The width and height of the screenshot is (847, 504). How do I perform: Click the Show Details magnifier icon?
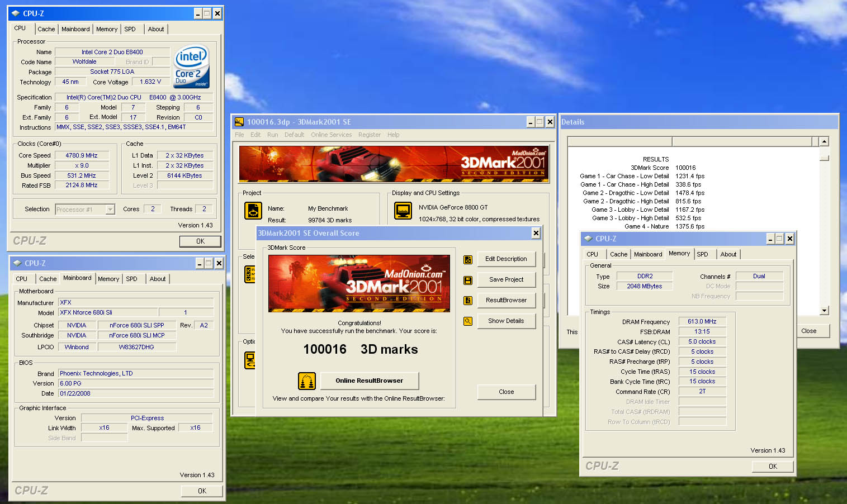(468, 321)
